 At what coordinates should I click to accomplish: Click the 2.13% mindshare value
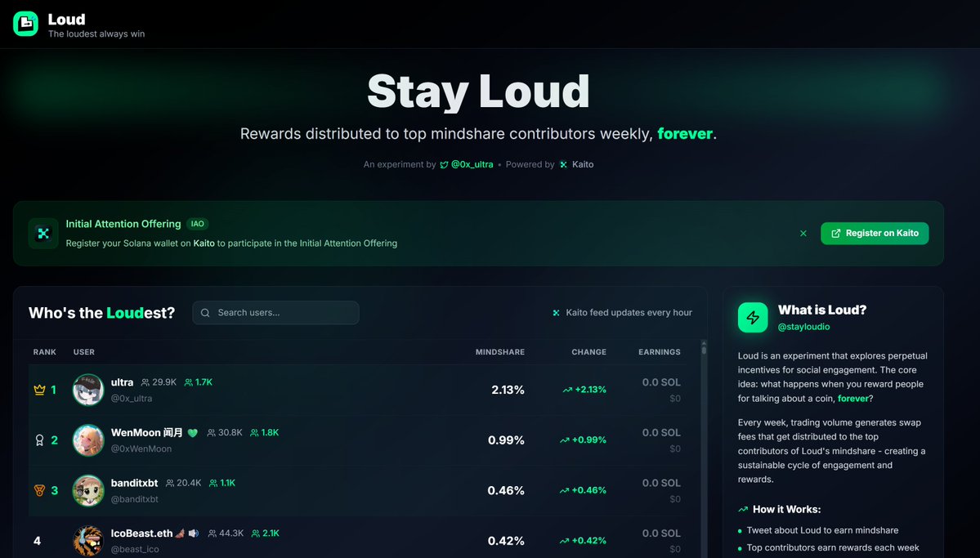pos(508,390)
